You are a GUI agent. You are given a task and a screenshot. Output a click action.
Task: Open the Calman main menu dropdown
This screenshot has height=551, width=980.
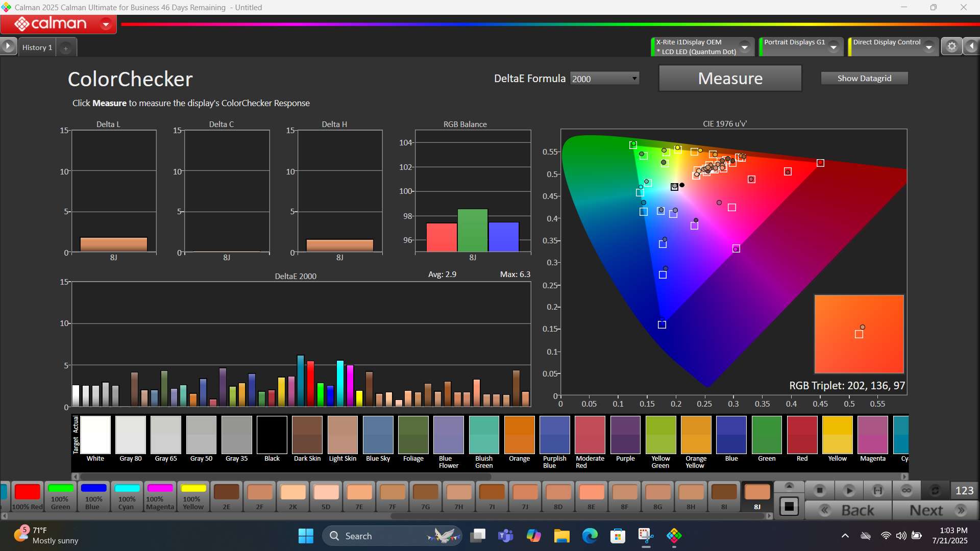pyautogui.click(x=106, y=24)
